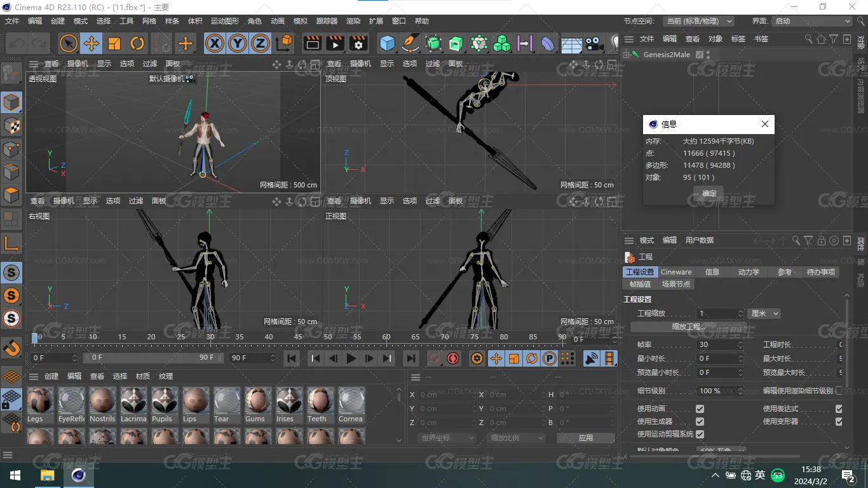Click frame 45 on the timeline ruler
This screenshot has width=868, height=488.
[299, 337]
